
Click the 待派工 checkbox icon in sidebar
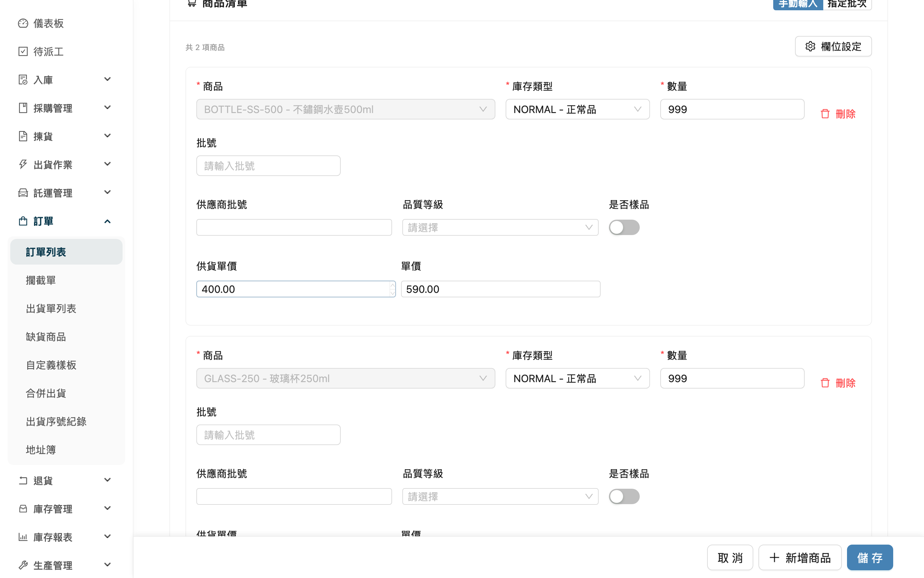pos(23,52)
